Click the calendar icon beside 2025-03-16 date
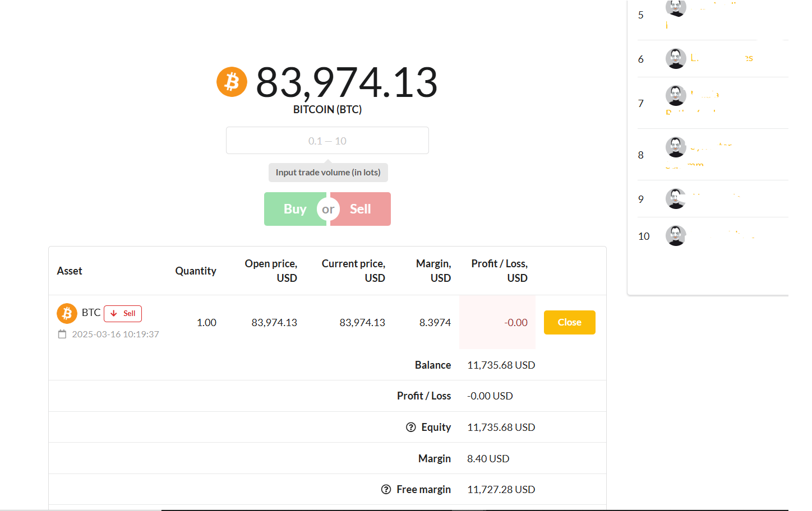 click(62, 334)
